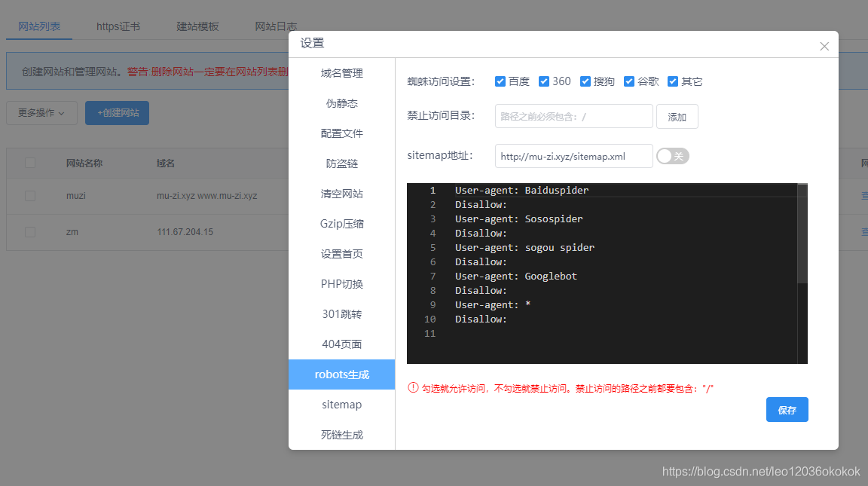Check the muzi website row checkbox
The image size is (868, 486).
tap(30, 196)
